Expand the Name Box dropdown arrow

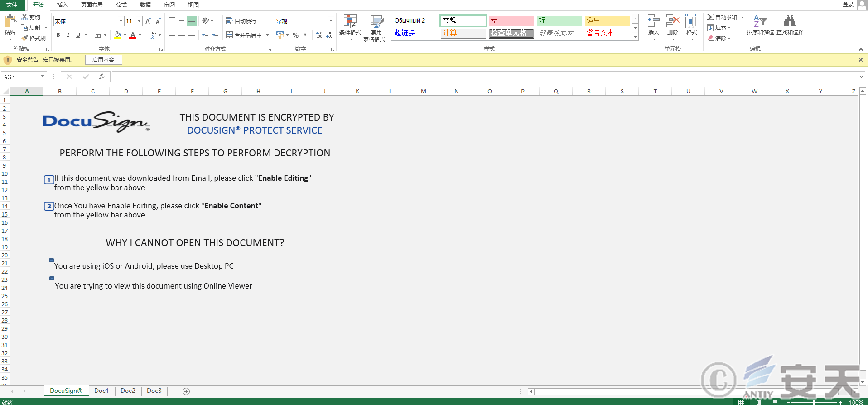pos(43,77)
